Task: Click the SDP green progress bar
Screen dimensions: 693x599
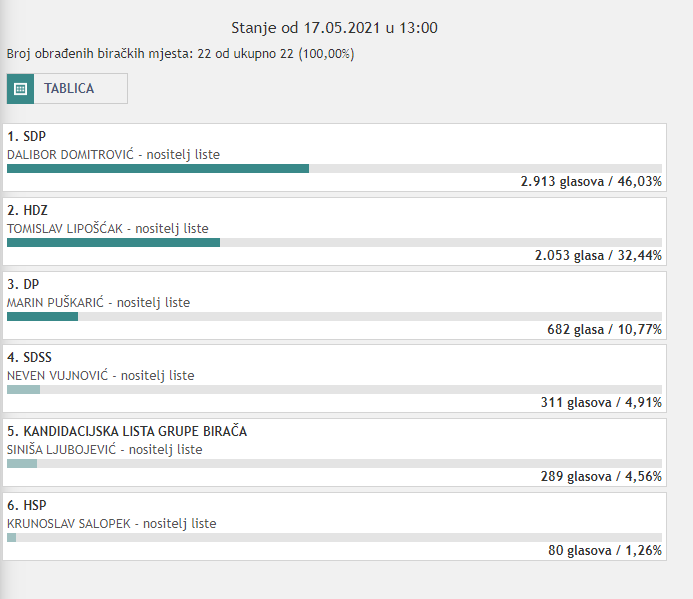Action: click(158, 168)
